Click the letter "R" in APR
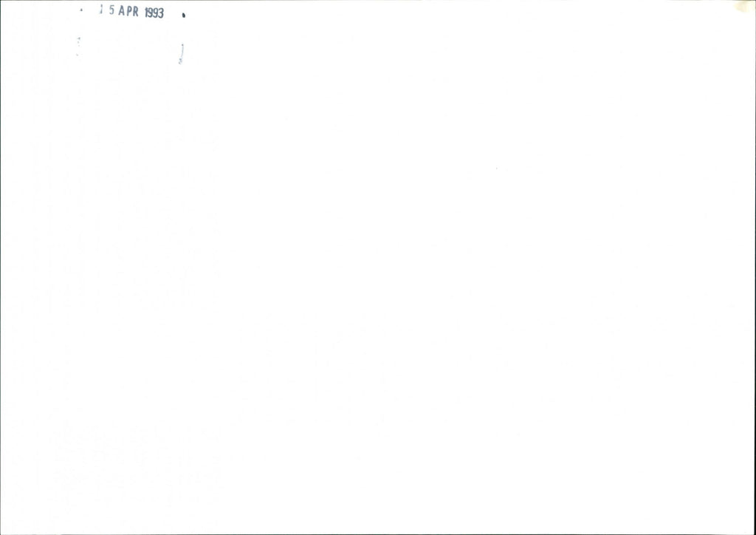 (x=136, y=12)
